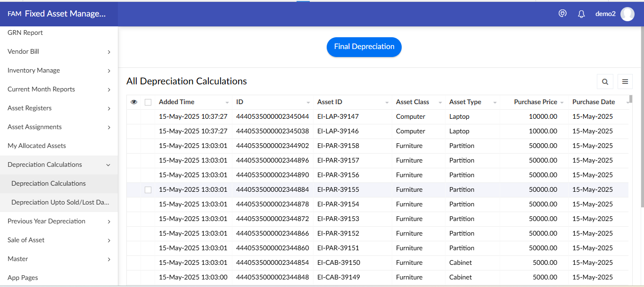This screenshot has width=644, height=287.
Task: Open App Pages in sidebar
Action: (x=23, y=278)
